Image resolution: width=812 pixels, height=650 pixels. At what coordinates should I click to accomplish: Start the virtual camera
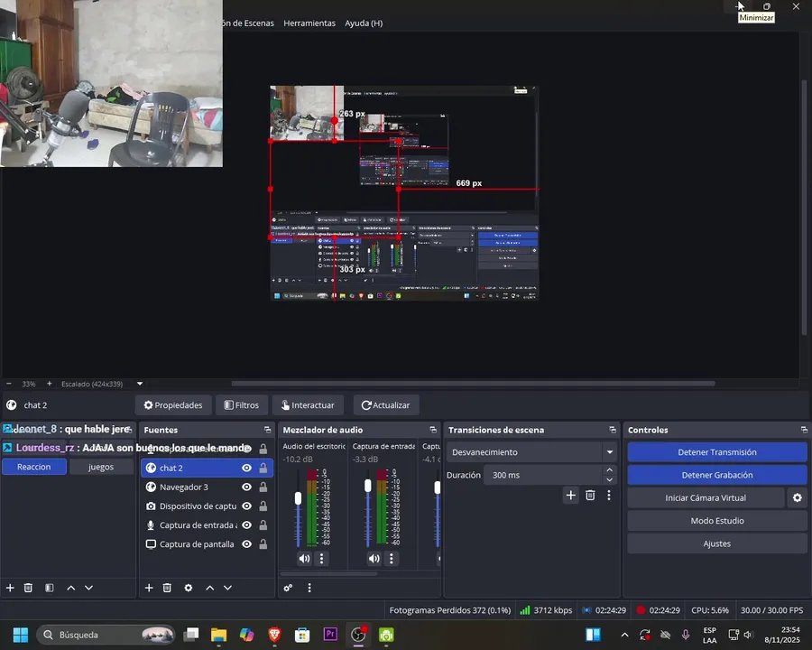click(706, 497)
